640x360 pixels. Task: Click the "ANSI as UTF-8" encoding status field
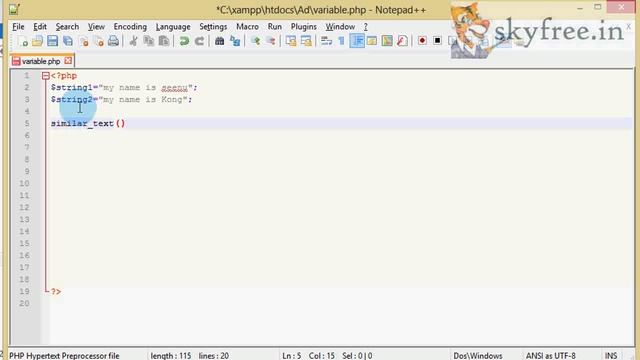(551, 356)
